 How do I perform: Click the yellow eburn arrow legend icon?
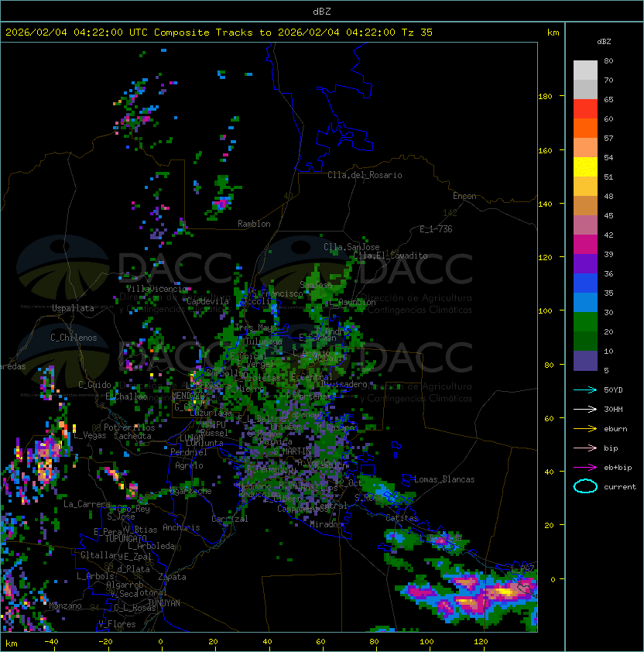pos(585,429)
